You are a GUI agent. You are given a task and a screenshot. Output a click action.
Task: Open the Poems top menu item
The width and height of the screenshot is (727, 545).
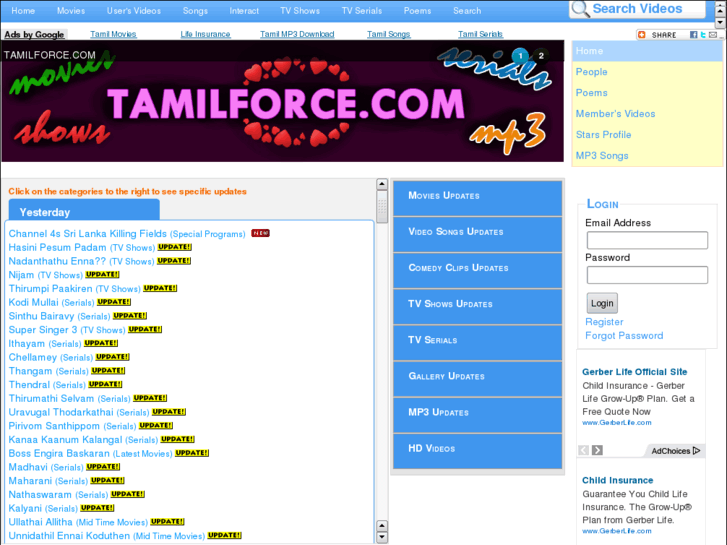click(x=417, y=11)
